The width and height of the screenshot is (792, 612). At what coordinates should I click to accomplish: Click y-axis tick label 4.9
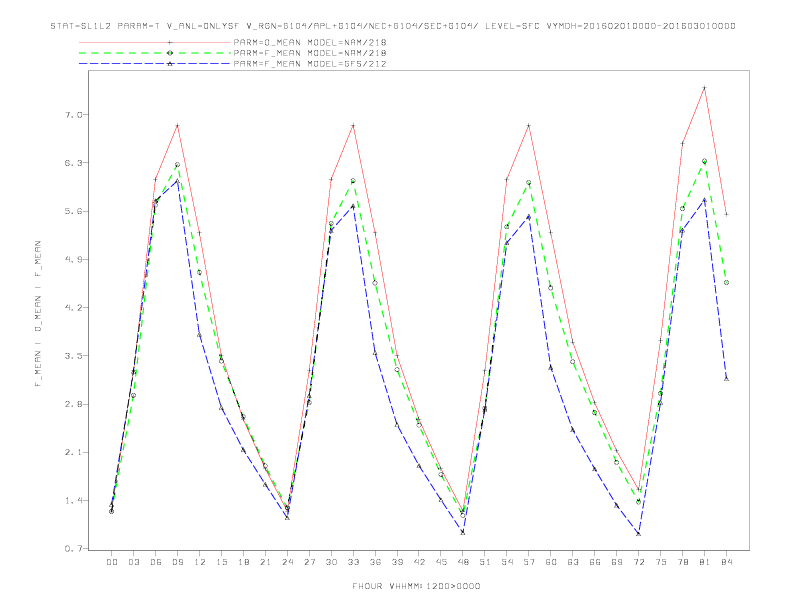[x=73, y=259]
